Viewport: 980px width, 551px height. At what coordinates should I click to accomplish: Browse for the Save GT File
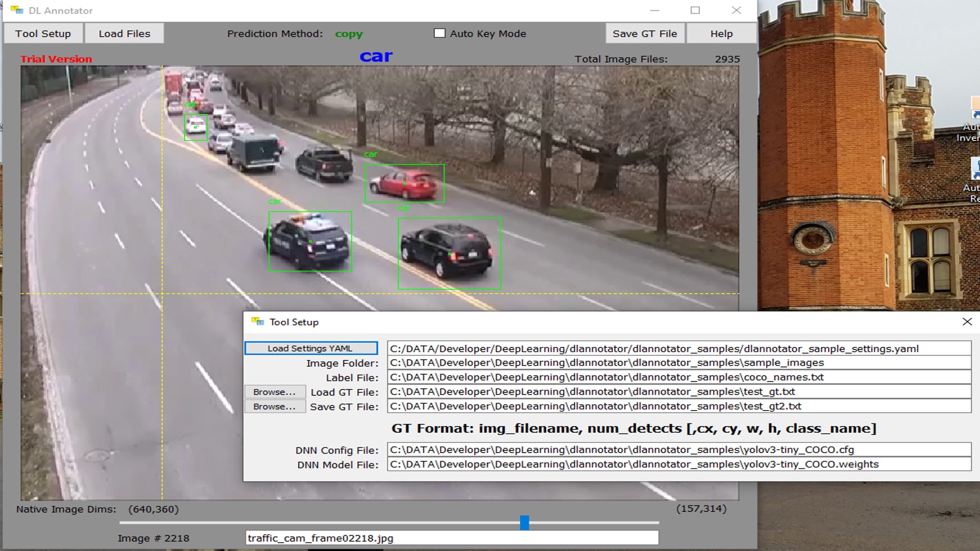pyautogui.click(x=275, y=407)
